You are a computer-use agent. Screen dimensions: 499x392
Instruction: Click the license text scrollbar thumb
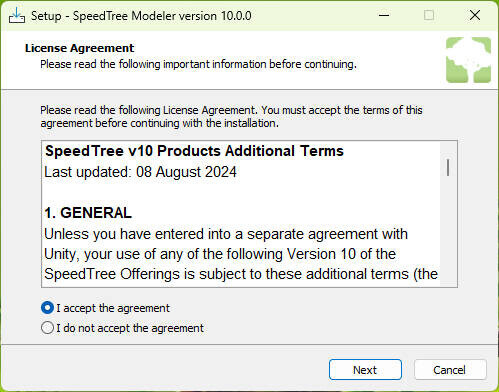pyautogui.click(x=448, y=167)
